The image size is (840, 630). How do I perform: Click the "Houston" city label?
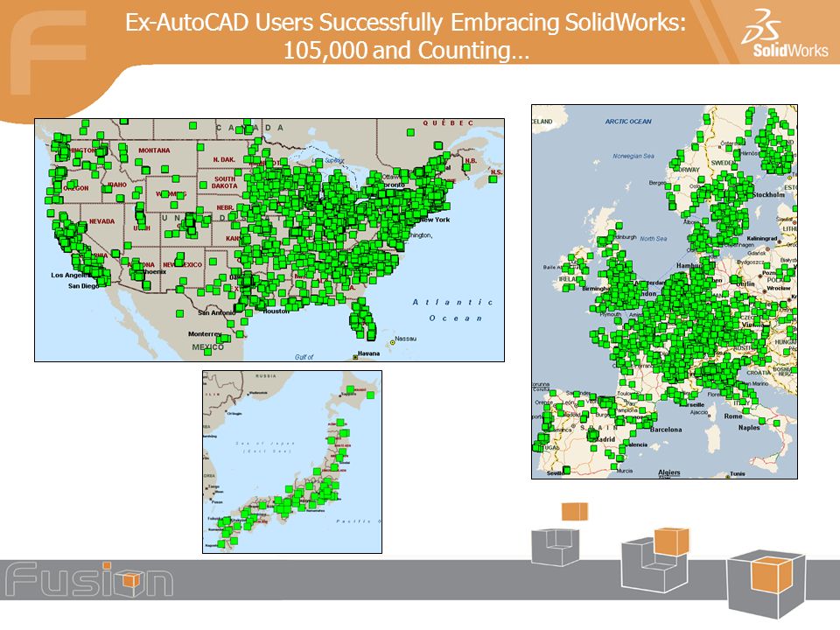click(276, 311)
